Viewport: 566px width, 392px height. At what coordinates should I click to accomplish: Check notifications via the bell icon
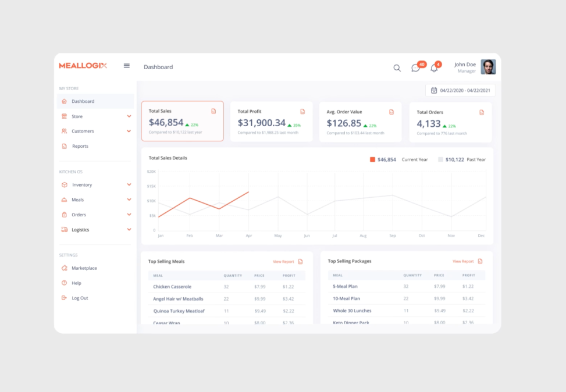434,68
